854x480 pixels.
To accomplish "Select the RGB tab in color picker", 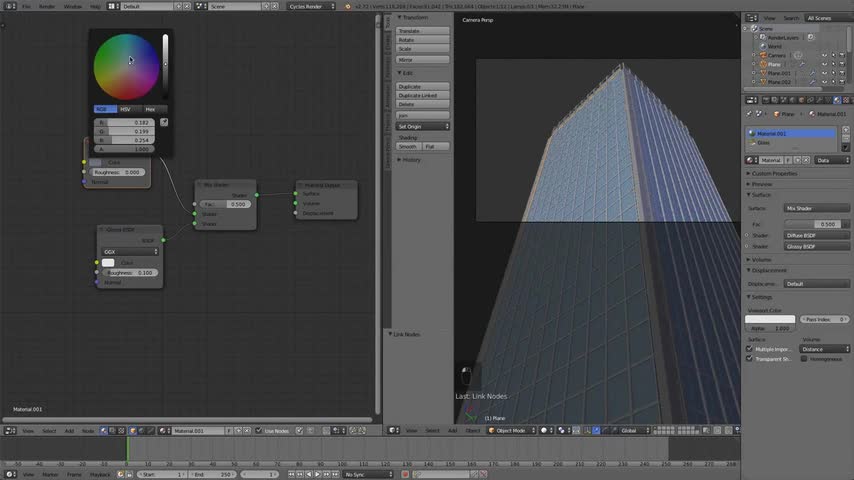I will [x=105, y=109].
